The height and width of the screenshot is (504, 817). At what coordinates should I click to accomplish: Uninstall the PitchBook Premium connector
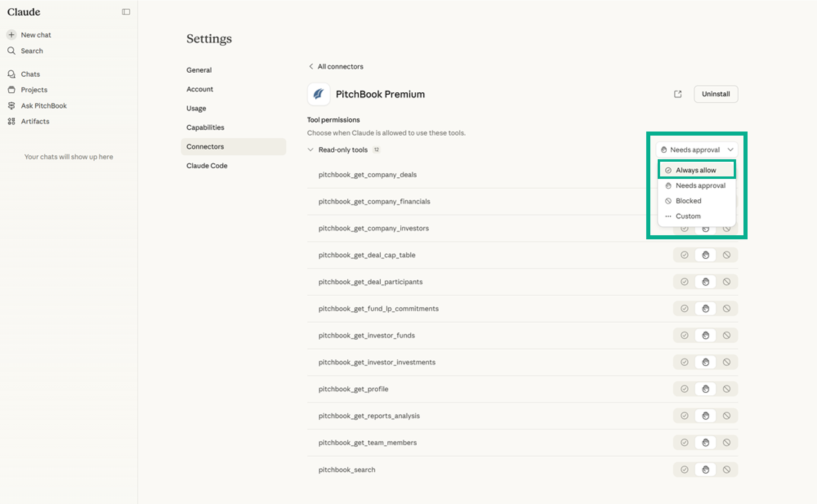click(x=716, y=94)
